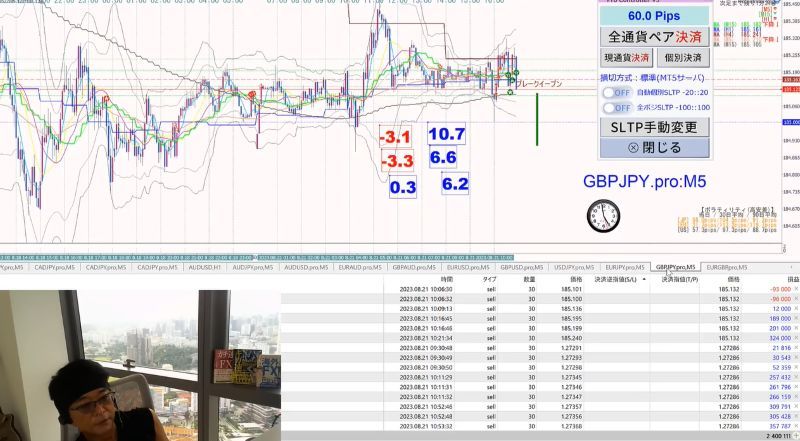Click the 全通貨ペア決済 button
The height and width of the screenshot is (441, 800).
point(655,36)
